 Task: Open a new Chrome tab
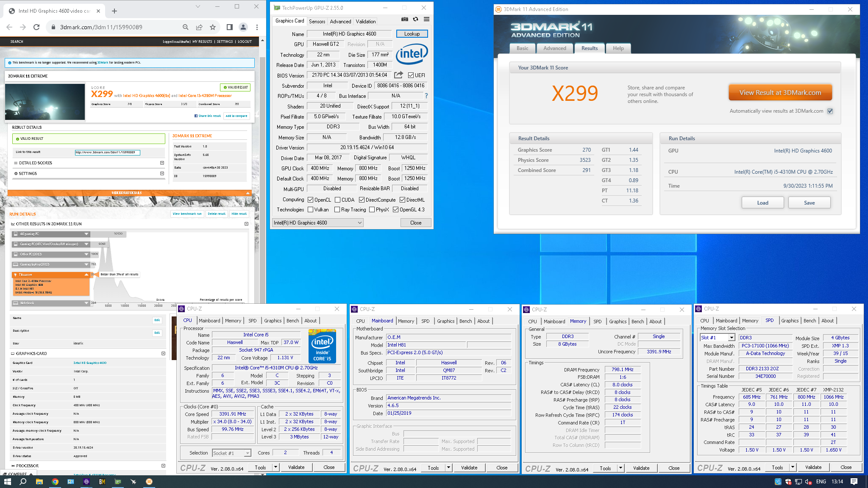coord(114,11)
